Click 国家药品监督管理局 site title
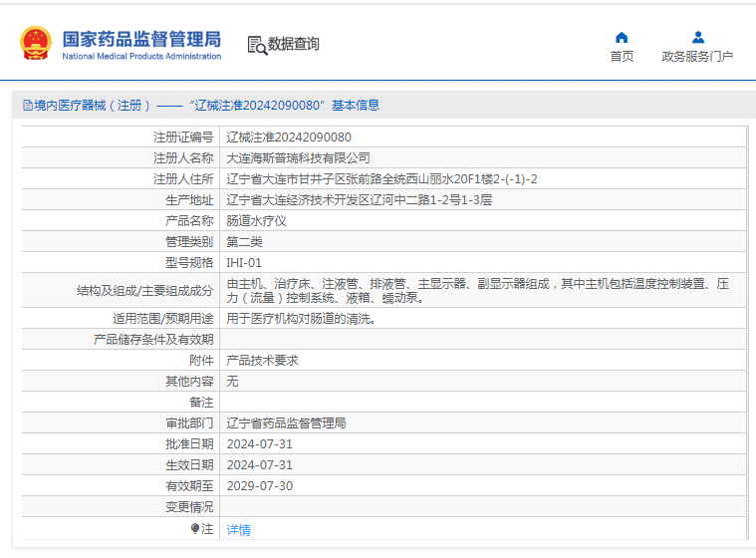 [141, 39]
